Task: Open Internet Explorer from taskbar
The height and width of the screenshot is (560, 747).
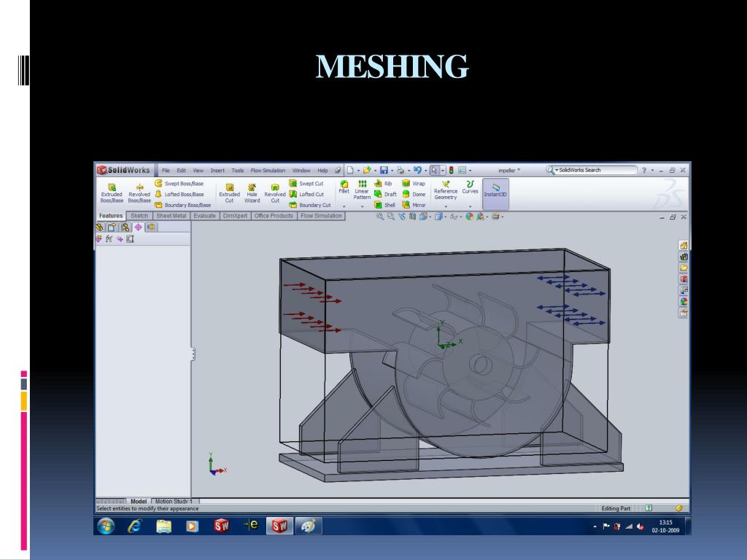Action: pyautogui.click(x=135, y=526)
